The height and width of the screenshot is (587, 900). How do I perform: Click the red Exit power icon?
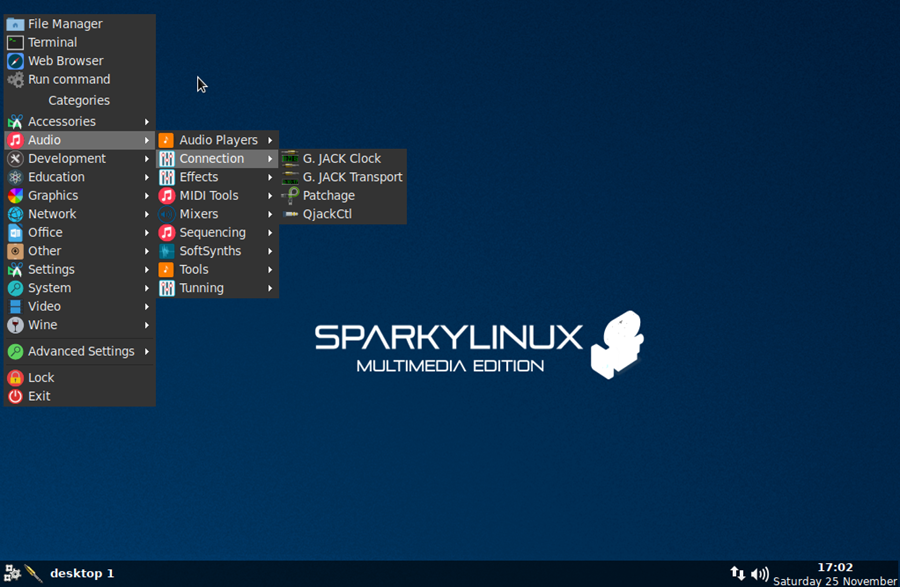15,396
